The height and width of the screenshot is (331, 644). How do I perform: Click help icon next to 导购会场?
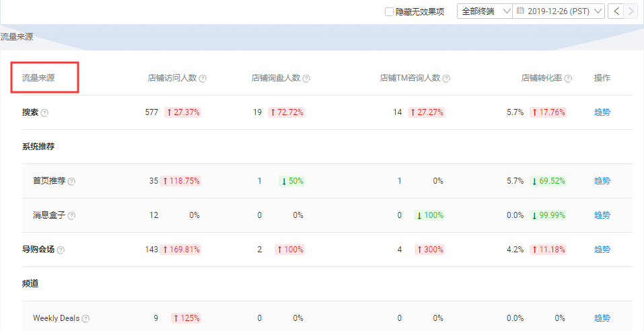61,250
